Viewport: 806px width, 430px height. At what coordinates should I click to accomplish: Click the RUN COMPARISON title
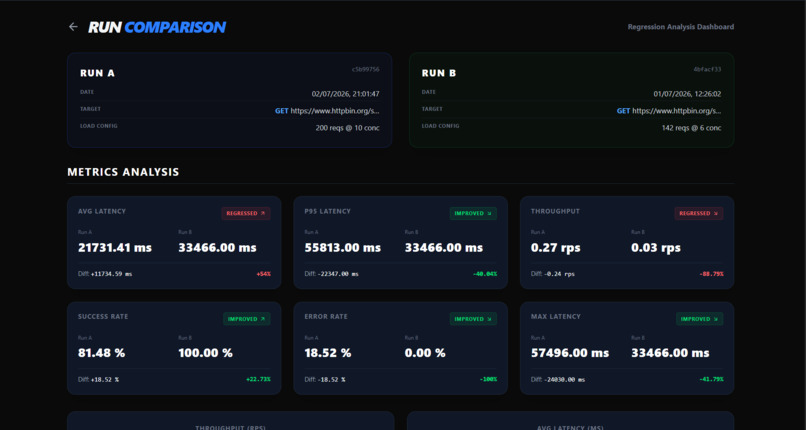(x=157, y=27)
